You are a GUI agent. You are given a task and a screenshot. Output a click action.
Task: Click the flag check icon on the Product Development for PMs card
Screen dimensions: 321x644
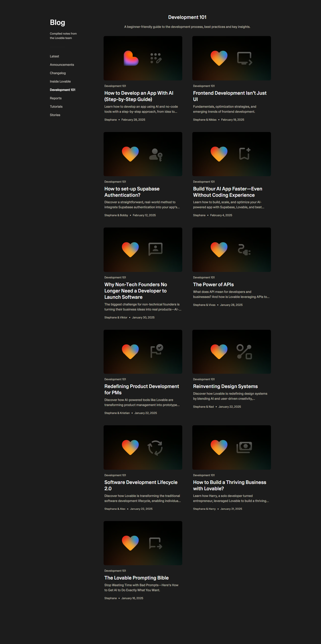coord(157,351)
